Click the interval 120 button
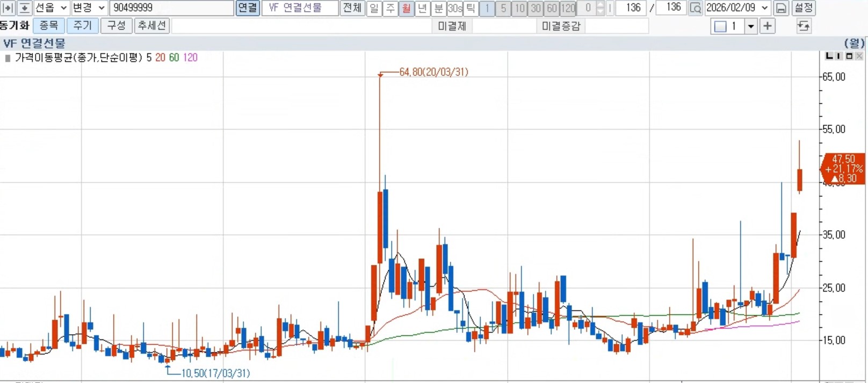This screenshot has height=383, width=868. pos(568,8)
